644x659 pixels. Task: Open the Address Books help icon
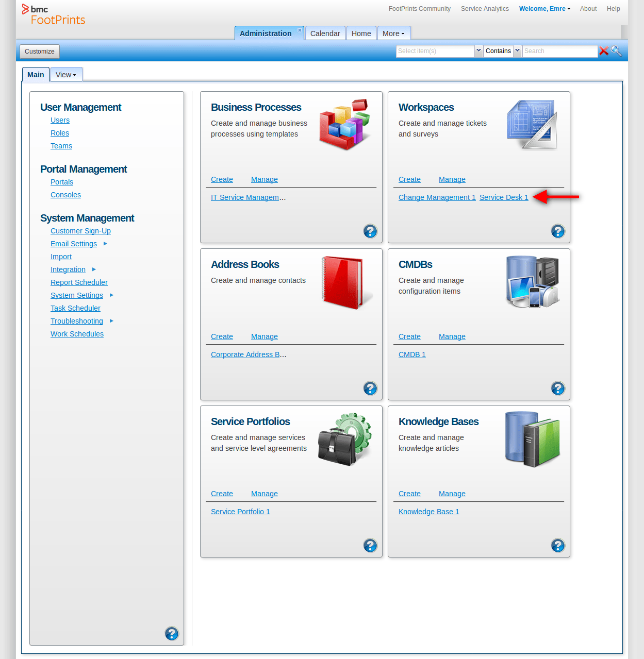[x=370, y=388]
